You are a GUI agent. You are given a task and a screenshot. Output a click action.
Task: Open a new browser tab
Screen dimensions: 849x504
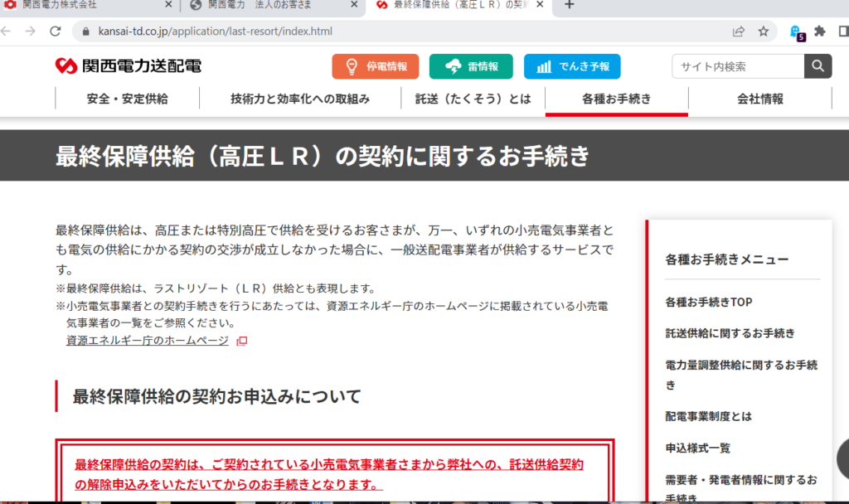click(x=570, y=5)
